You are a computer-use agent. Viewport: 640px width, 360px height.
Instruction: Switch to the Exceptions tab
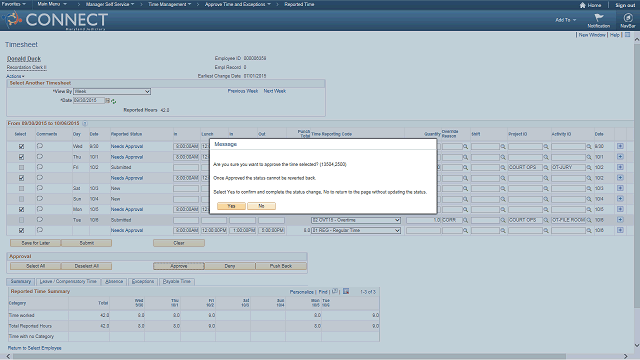pyautogui.click(x=143, y=282)
